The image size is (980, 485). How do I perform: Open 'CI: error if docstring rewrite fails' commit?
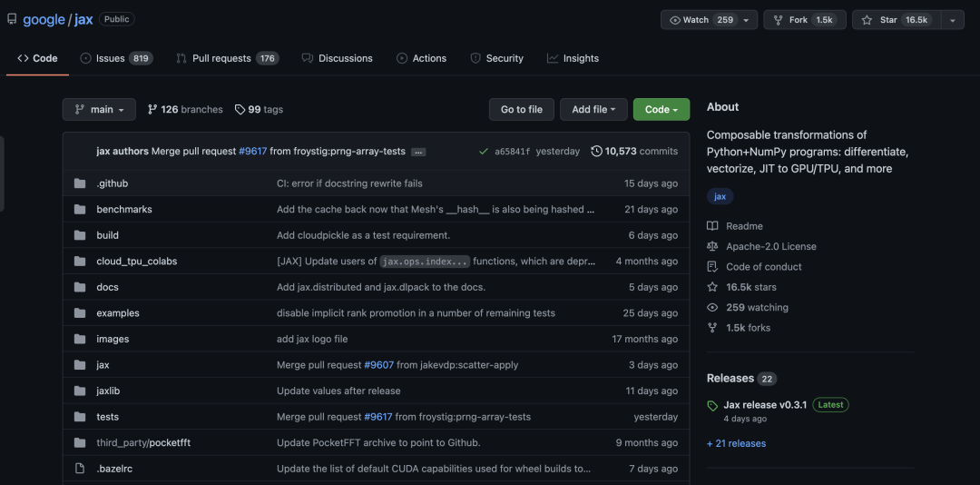coord(349,183)
